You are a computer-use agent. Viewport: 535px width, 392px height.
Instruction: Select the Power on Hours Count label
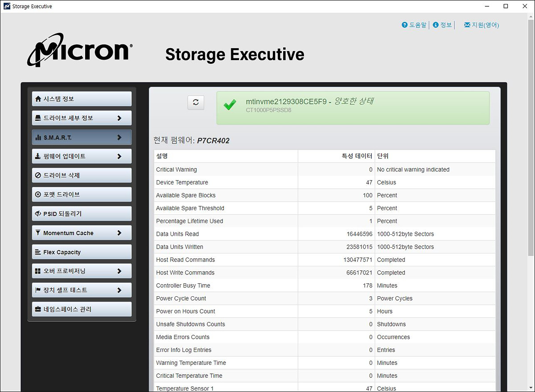pyautogui.click(x=185, y=312)
